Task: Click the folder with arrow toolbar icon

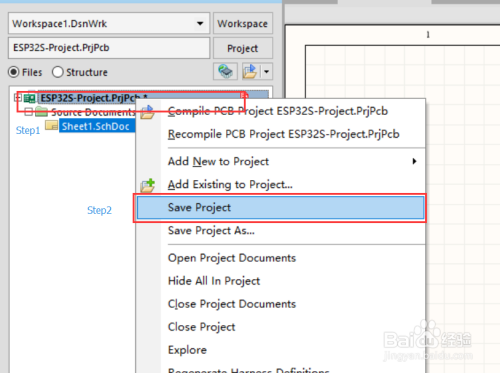Action: point(250,71)
